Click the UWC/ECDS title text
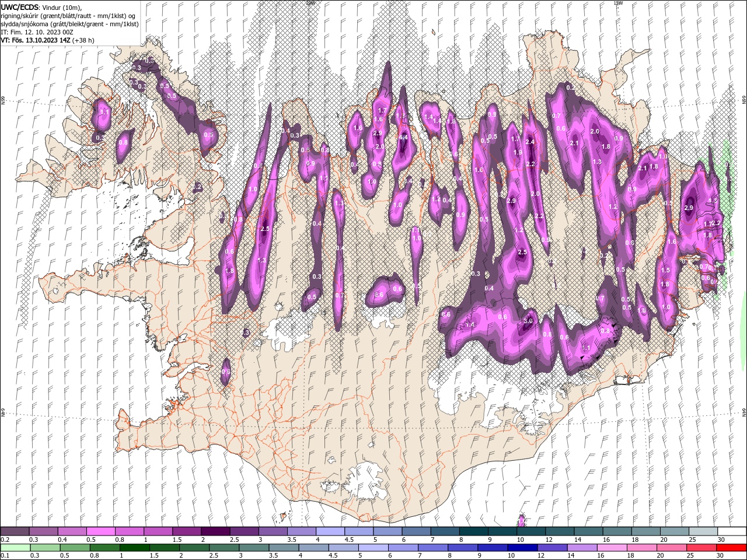This screenshot has height=560, width=747. click(x=20, y=7)
